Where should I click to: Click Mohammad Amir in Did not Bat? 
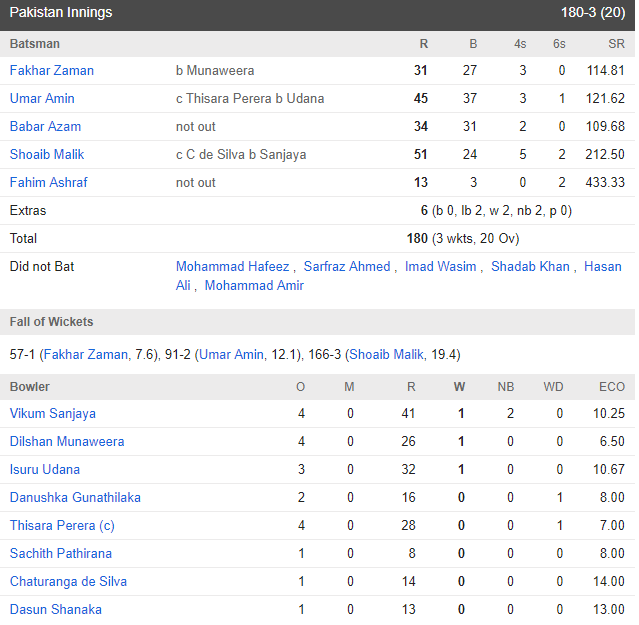pyautogui.click(x=254, y=286)
